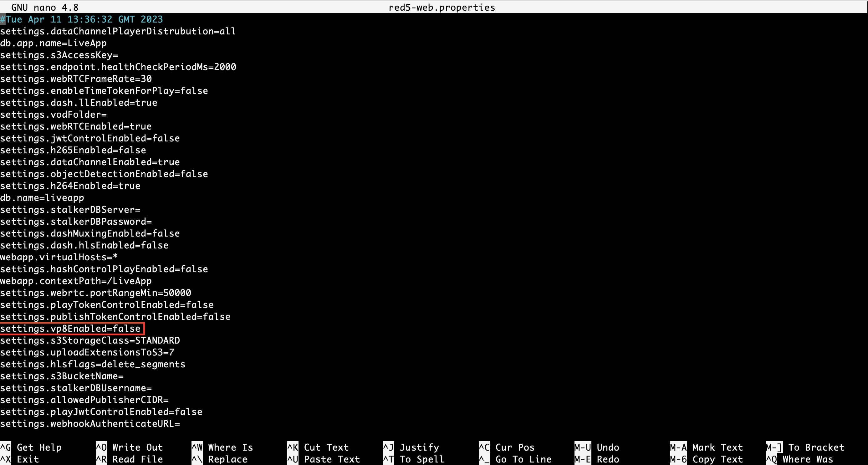
Task: Click the settings.allowedPublisherCIDR= line
Action: coord(84,400)
